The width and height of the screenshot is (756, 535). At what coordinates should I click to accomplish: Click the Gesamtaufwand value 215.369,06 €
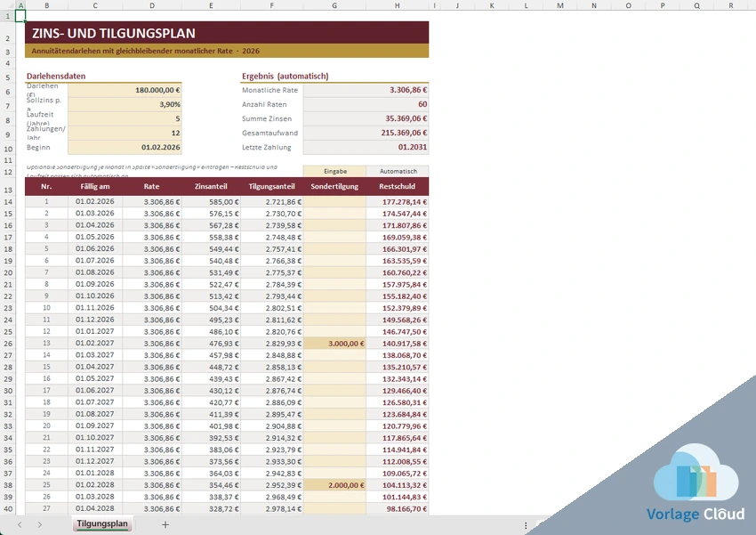coord(366,134)
